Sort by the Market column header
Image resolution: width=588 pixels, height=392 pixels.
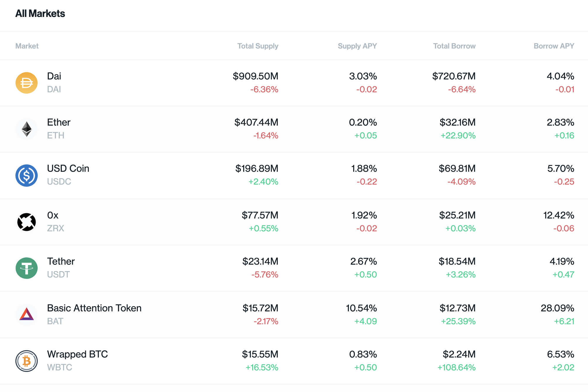27,46
